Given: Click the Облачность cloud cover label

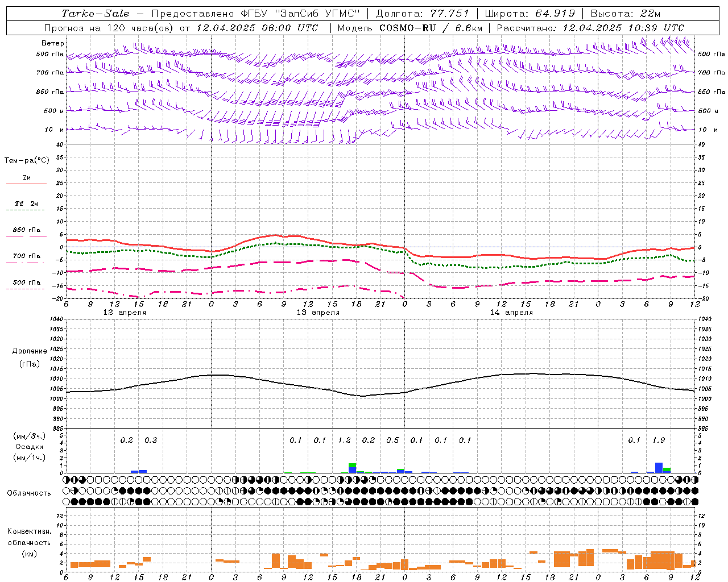Looking at the screenshot, I should pyautogui.click(x=29, y=493).
